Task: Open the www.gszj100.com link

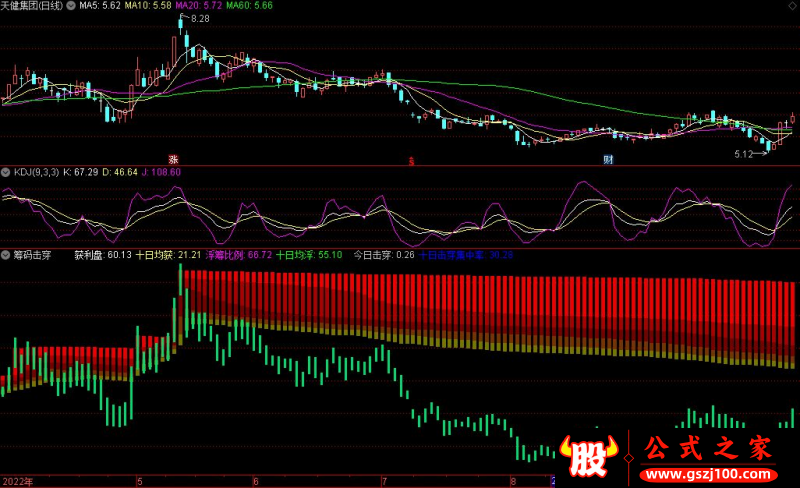Action: [x=708, y=475]
